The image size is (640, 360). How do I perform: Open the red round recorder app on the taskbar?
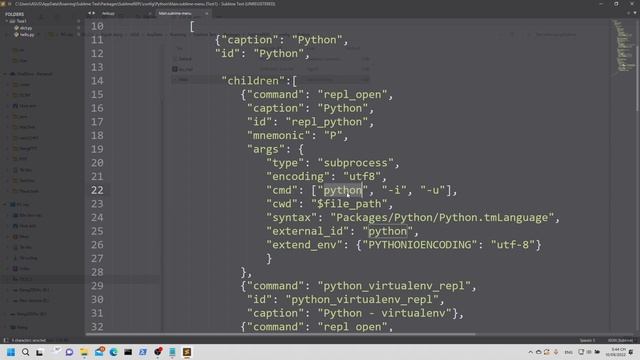pyautogui.click(x=158, y=351)
